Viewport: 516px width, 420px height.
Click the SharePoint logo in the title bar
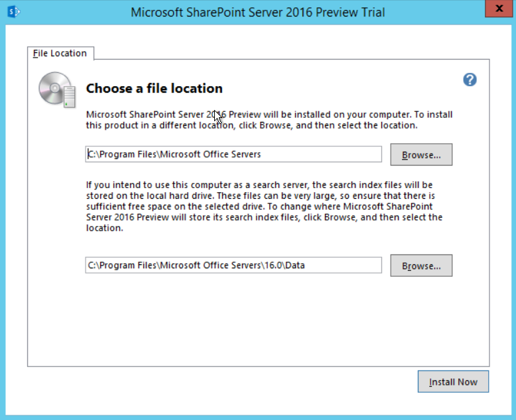pyautogui.click(x=13, y=12)
